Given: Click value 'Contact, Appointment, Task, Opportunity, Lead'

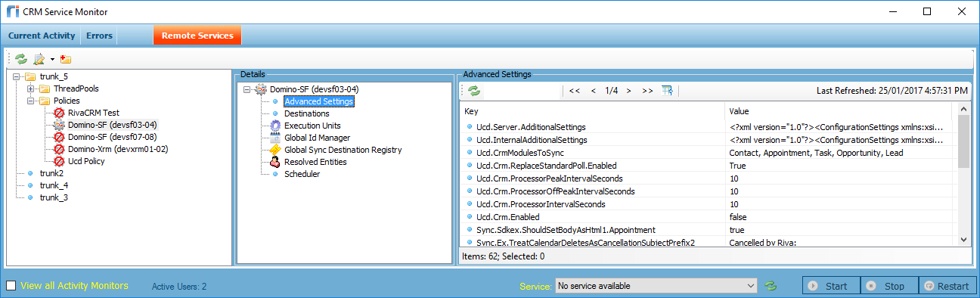Looking at the screenshot, I should coord(816,153).
